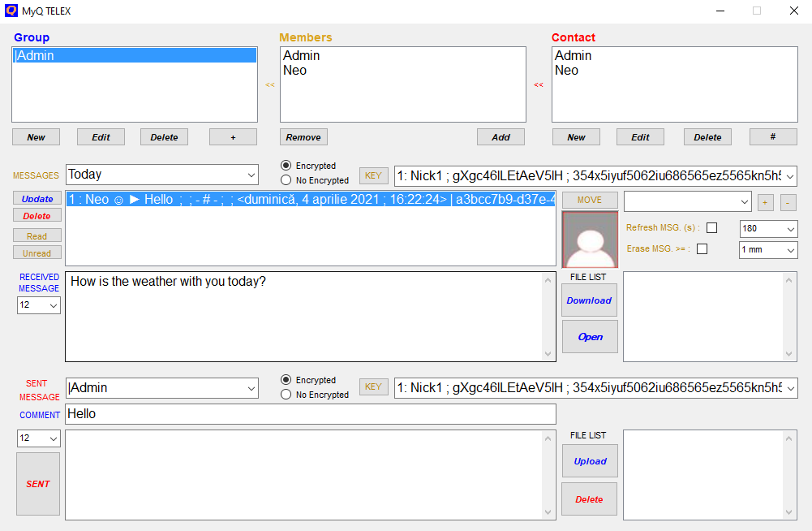This screenshot has height=531, width=812.
Task: Click the received FILE LIST scrollbar up arrow
Action: [x=788, y=280]
